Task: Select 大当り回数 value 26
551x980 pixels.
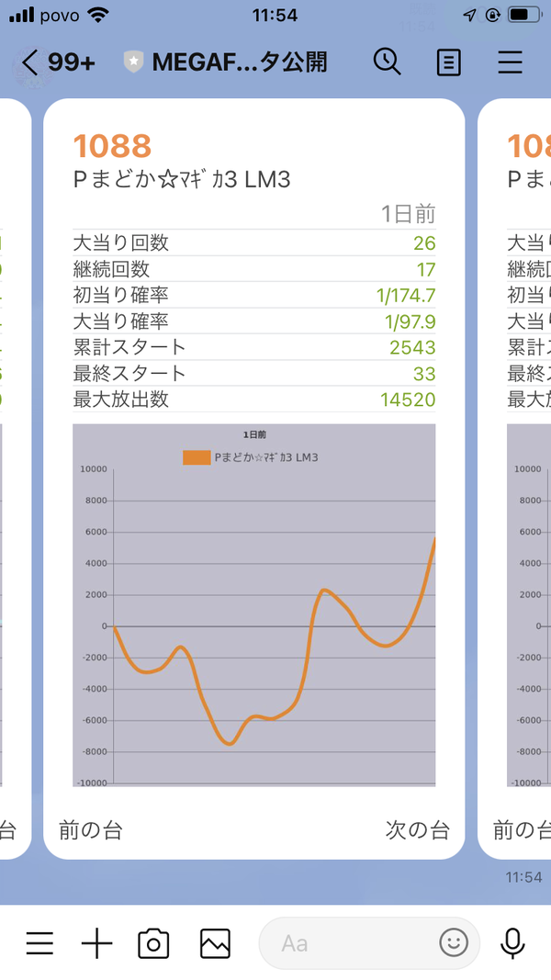Action: [x=424, y=243]
